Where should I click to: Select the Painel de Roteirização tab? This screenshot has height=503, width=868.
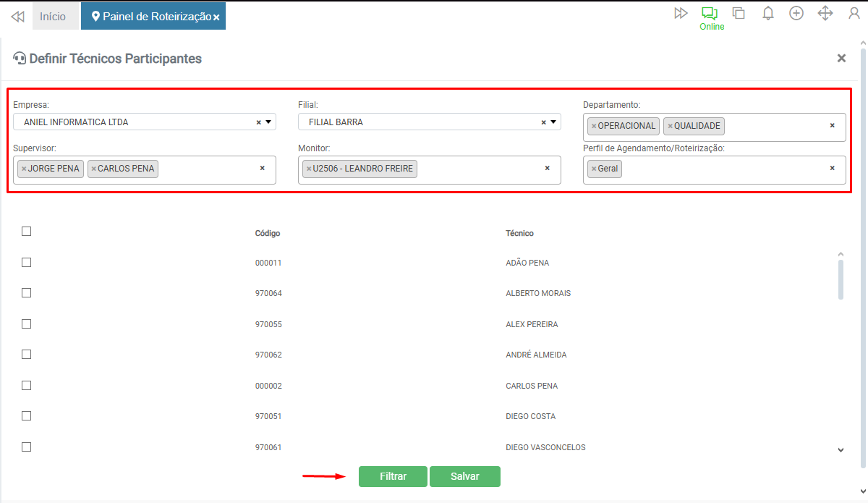pos(153,16)
